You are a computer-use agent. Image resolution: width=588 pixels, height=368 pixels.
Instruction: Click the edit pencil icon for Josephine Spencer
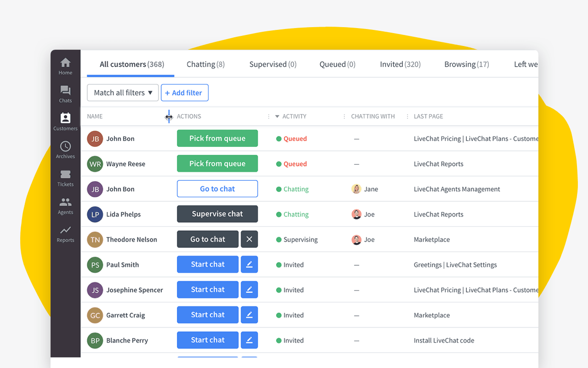[x=249, y=290]
